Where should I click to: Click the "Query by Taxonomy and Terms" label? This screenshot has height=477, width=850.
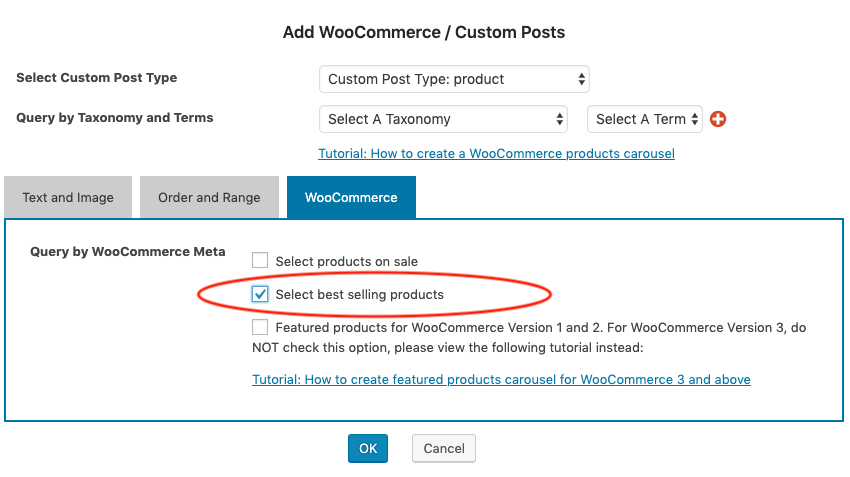(115, 118)
